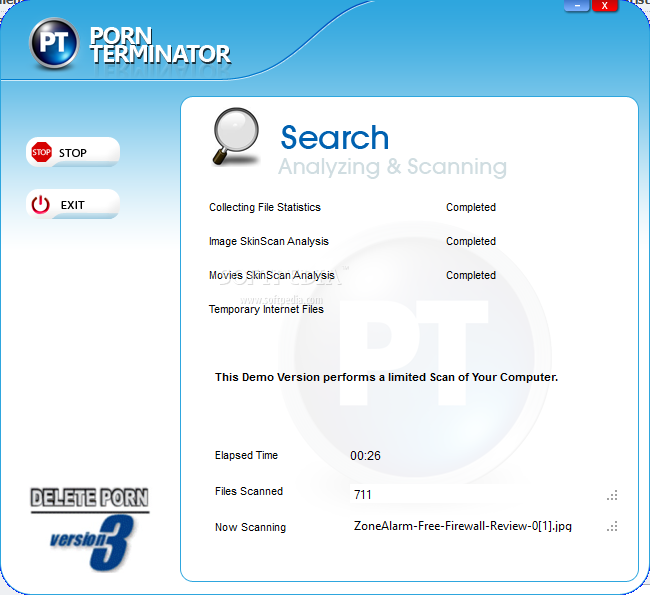Click the Files Scanned label
Viewport: 650px width, 595px height.
coord(249,491)
